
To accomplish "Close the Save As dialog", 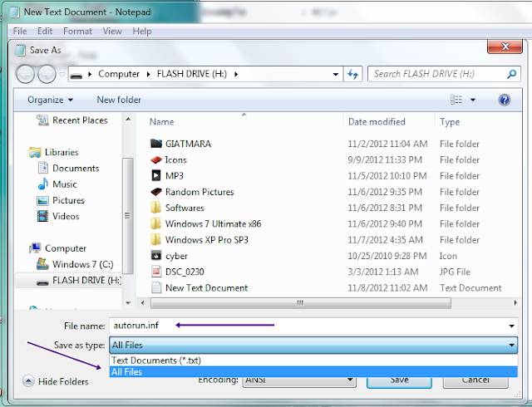I will click(x=505, y=47).
